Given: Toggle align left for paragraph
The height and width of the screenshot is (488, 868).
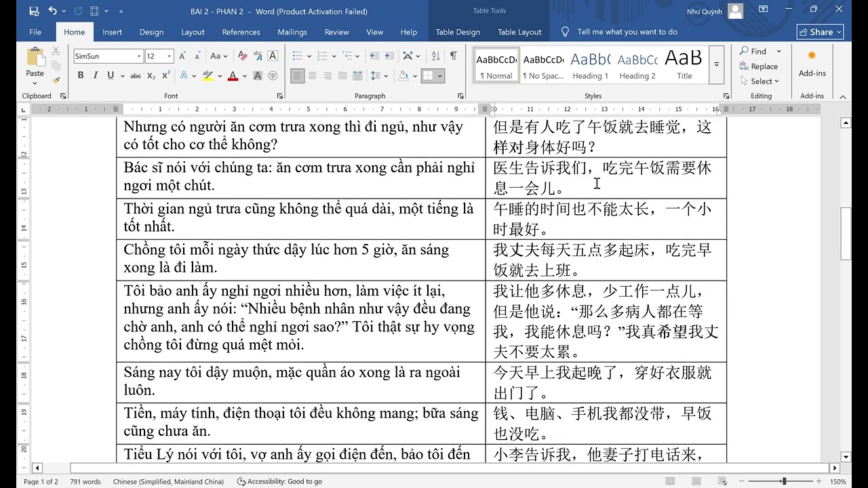Looking at the screenshot, I should (298, 76).
